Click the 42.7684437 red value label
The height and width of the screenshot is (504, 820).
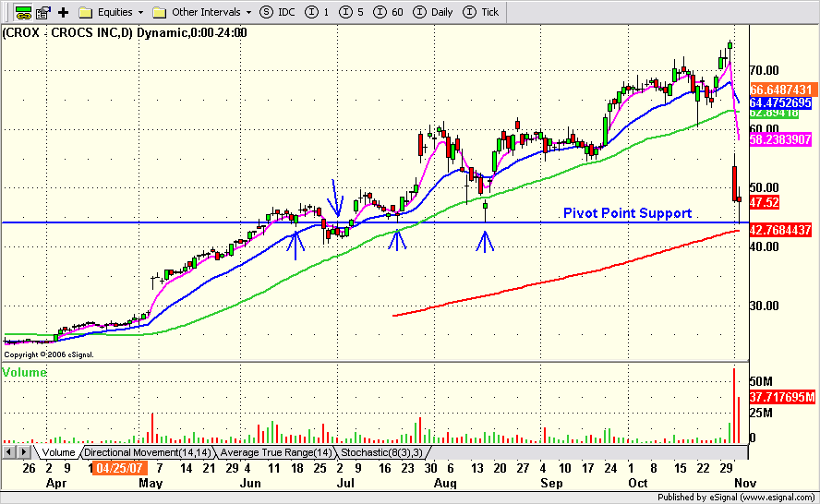point(780,230)
